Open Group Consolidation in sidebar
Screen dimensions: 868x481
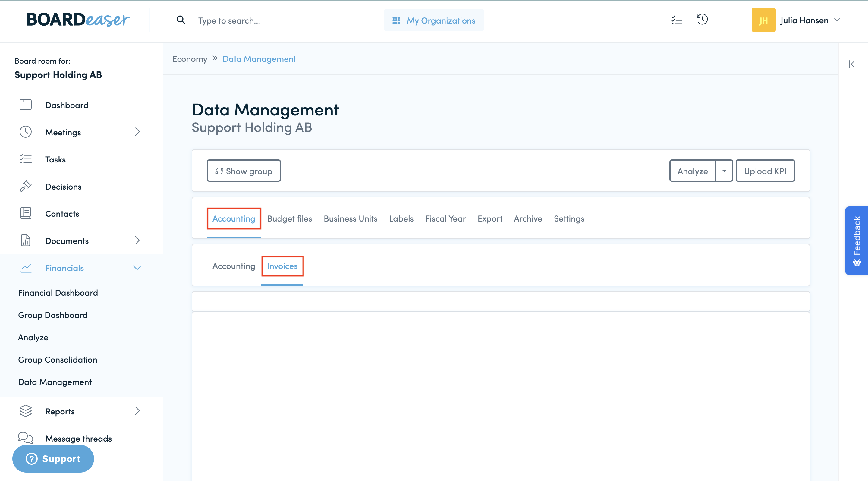click(x=58, y=360)
